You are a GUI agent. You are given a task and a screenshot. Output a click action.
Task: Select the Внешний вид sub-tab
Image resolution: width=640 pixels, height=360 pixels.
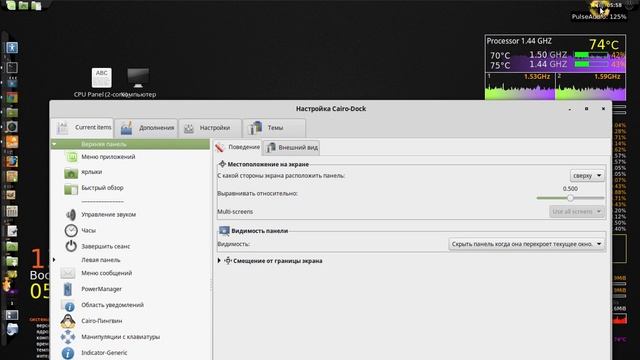point(291,148)
